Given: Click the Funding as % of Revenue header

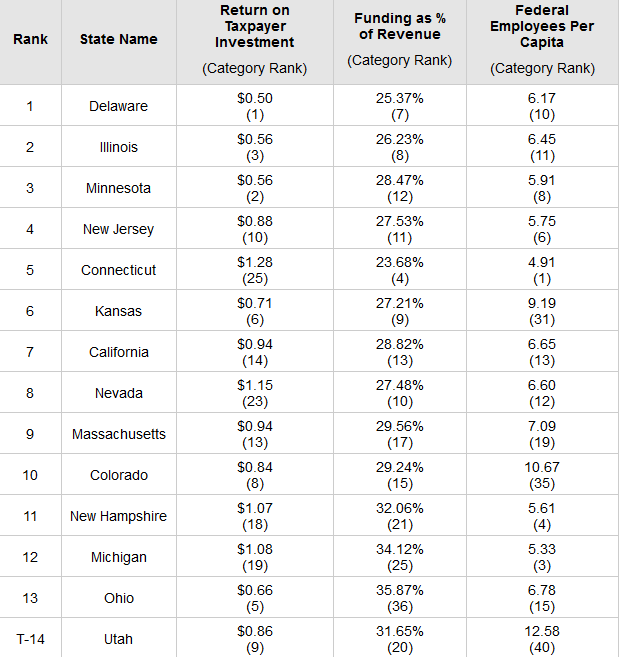Looking at the screenshot, I should pos(399,27).
